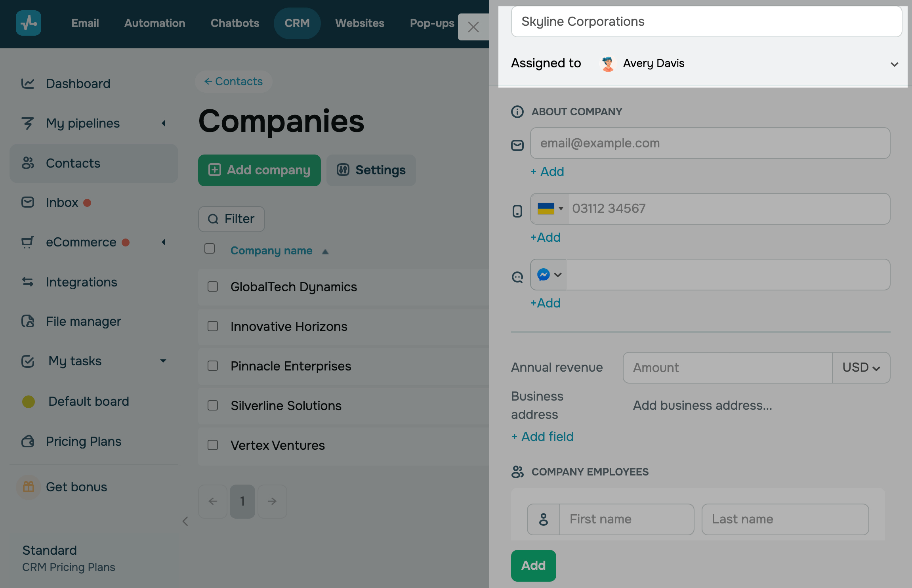Click the green Add button
This screenshot has height=588, width=912.
click(533, 565)
